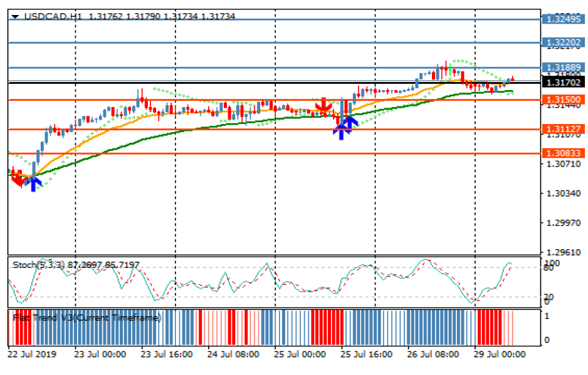This screenshot has height=375, width=588.
Task: Click the 22 Jul 2019 date label
Action: [31, 354]
